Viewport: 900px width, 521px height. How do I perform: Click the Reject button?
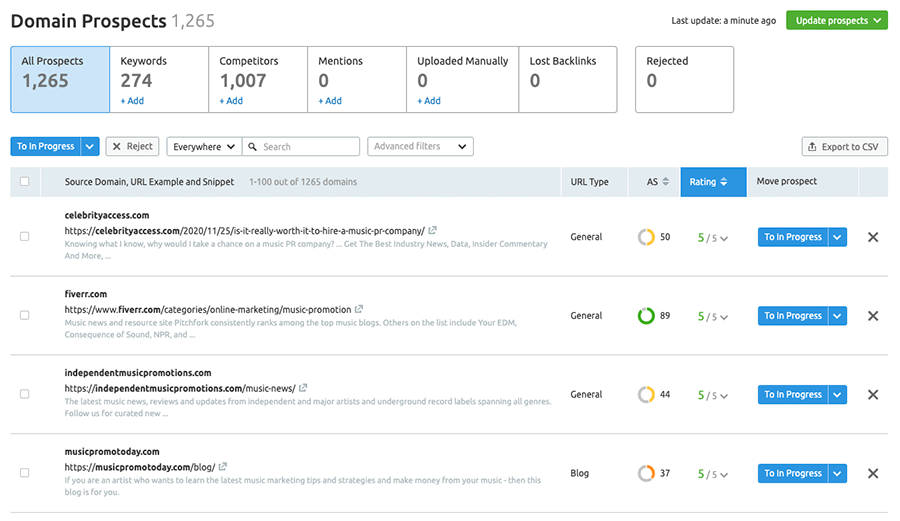click(x=133, y=146)
